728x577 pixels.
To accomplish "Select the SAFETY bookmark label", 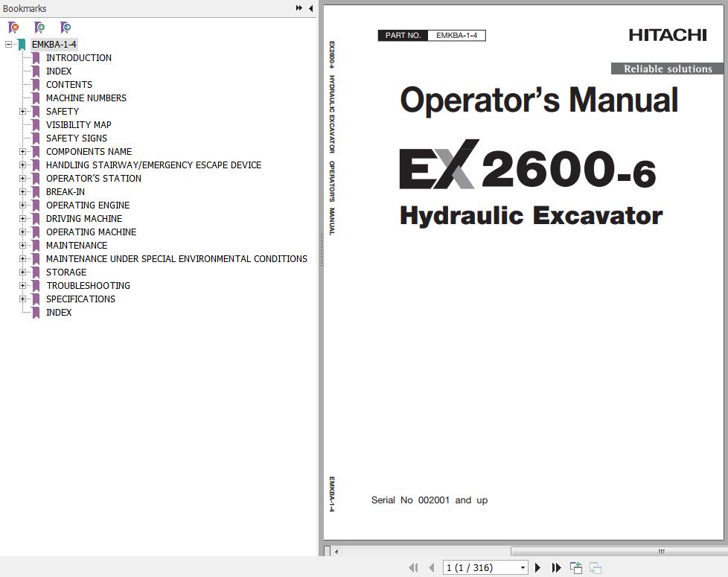I will [63, 112].
